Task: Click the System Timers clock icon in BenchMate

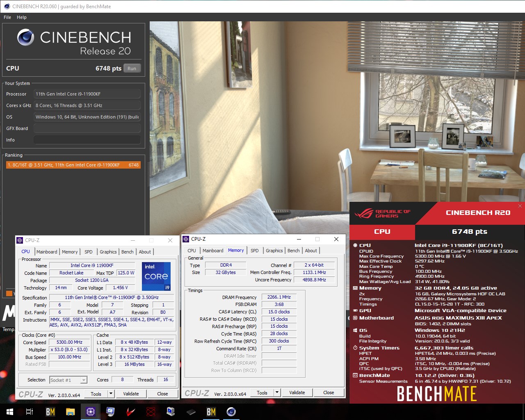Action: [x=355, y=348]
